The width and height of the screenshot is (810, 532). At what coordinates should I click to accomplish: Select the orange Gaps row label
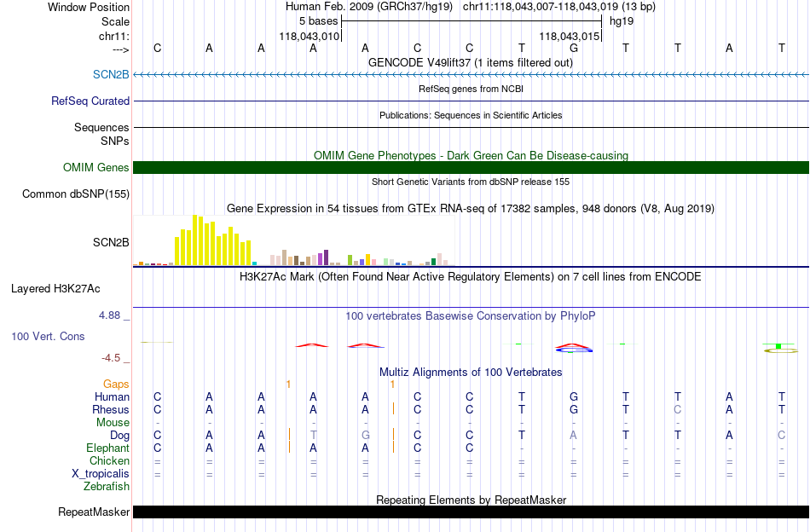click(116, 384)
